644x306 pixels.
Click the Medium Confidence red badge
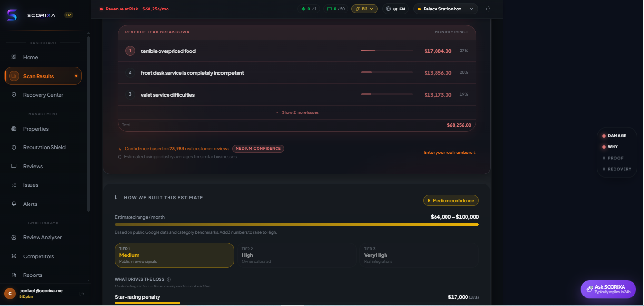point(258,149)
